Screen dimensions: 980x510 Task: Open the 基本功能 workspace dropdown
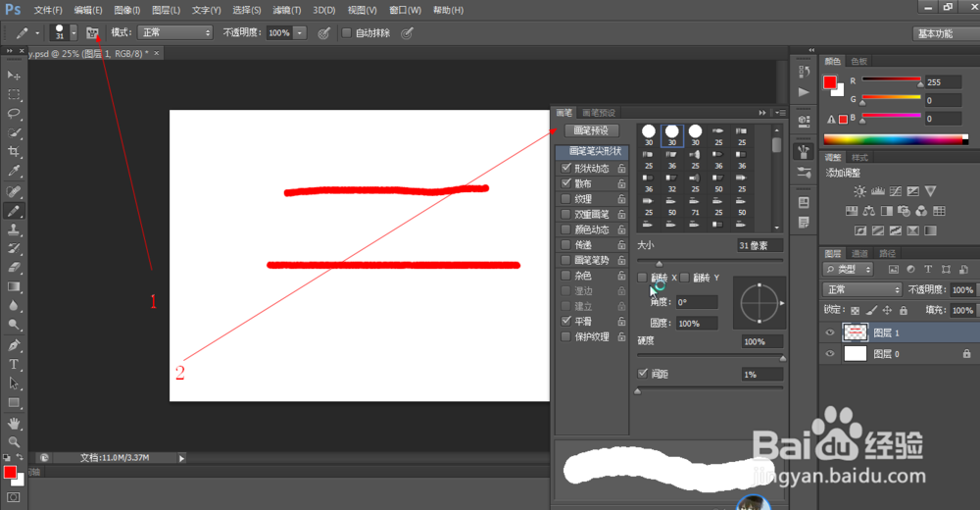(x=947, y=33)
